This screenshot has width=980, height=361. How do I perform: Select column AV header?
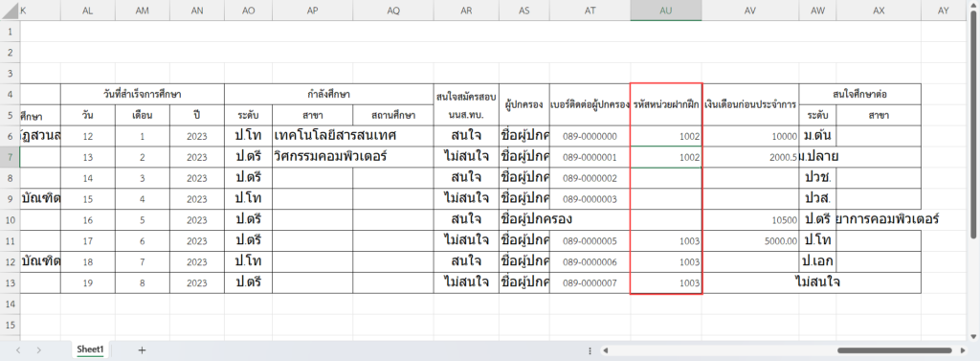click(750, 10)
